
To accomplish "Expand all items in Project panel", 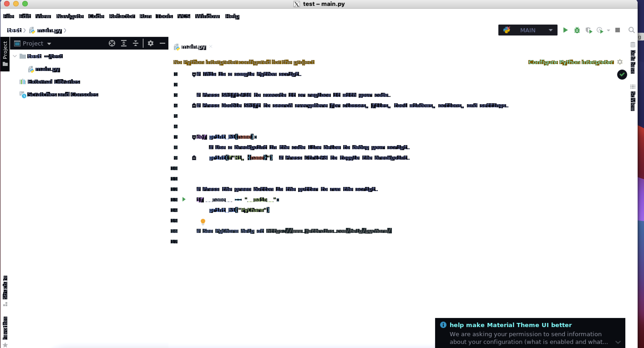I will click(124, 43).
